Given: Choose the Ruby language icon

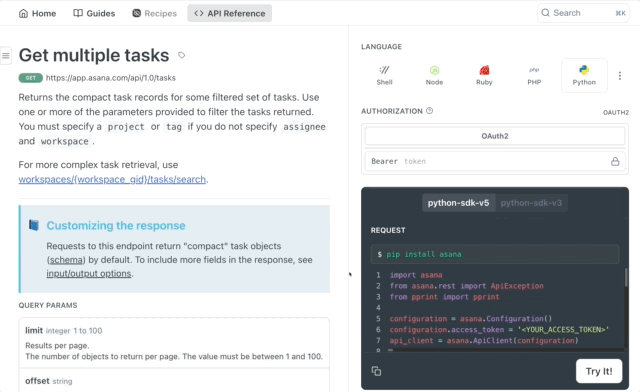Looking at the screenshot, I should click(484, 76).
